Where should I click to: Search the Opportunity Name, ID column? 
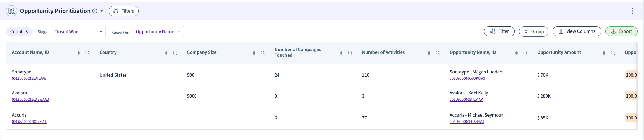[x=525, y=53]
